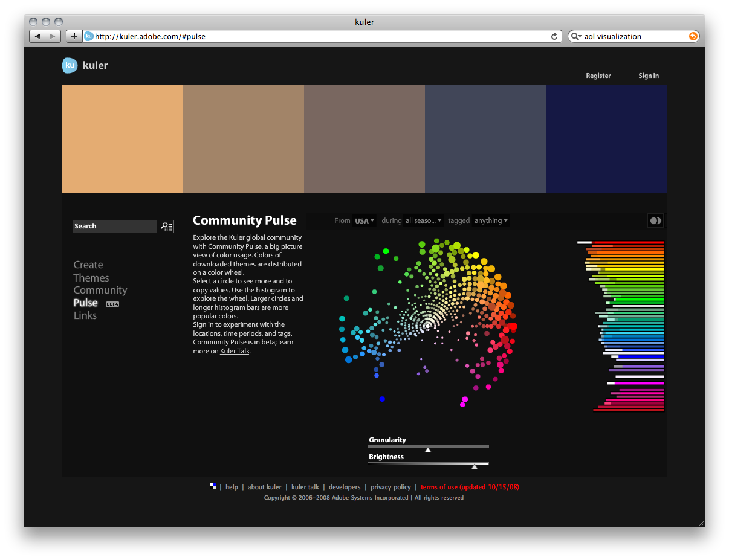Click the small kuler icon in the footer
The width and height of the screenshot is (729, 560).
tap(213, 486)
